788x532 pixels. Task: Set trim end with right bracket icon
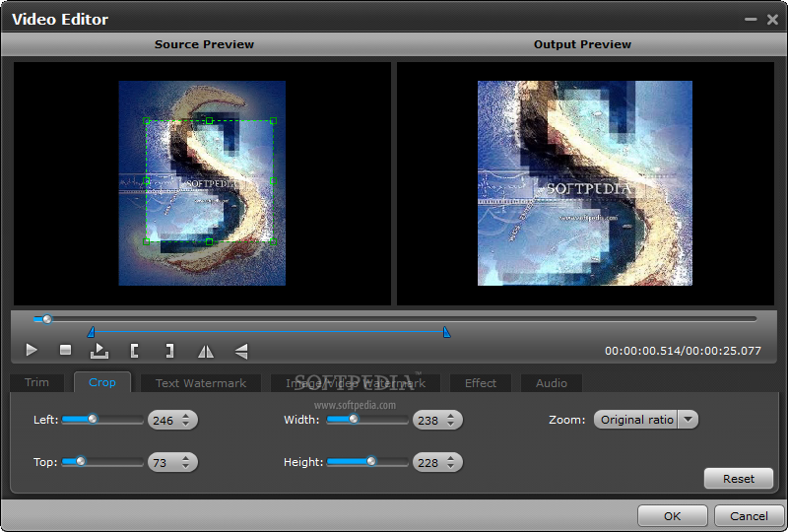169,351
